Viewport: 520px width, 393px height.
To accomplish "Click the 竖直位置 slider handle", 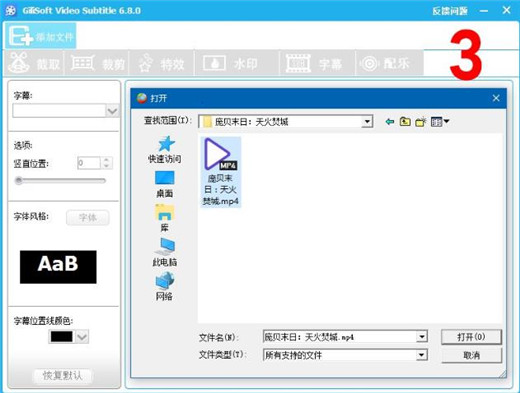I will [x=19, y=181].
